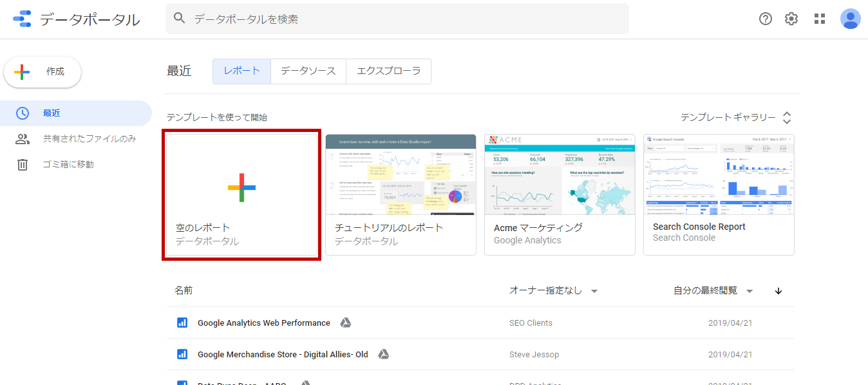Open the Google apps grid icon
The height and width of the screenshot is (385, 868).
(820, 19)
